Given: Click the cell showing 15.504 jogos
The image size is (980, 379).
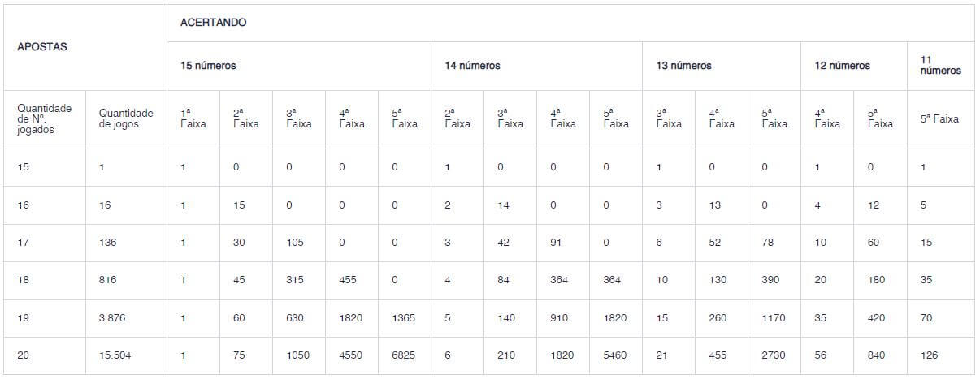Looking at the screenshot, I should click(114, 355).
